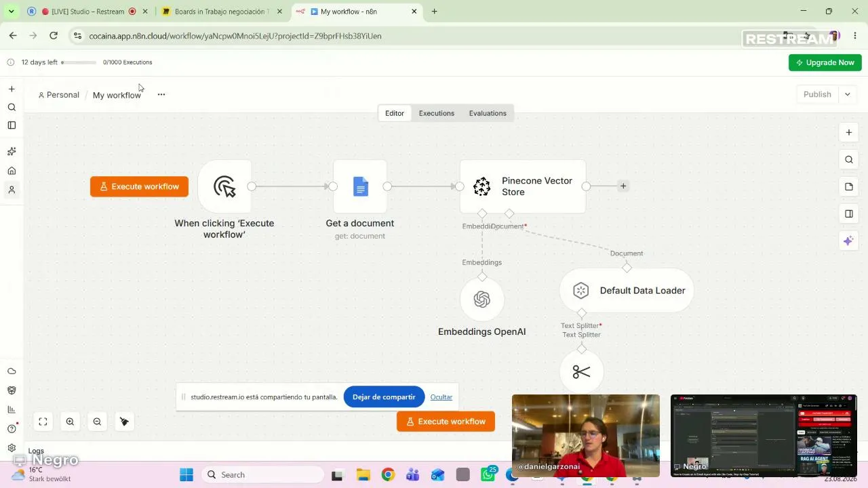Close the My workflow - n8n browser tab

tap(414, 12)
